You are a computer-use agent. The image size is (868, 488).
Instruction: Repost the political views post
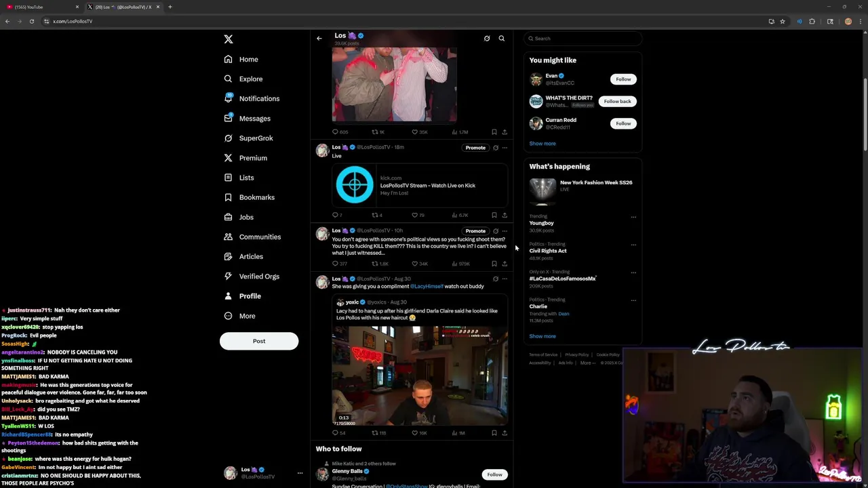375,264
